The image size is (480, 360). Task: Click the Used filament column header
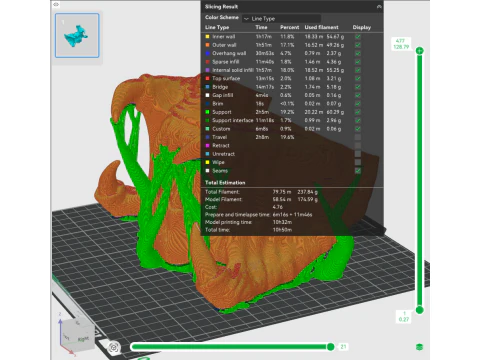tap(321, 27)
